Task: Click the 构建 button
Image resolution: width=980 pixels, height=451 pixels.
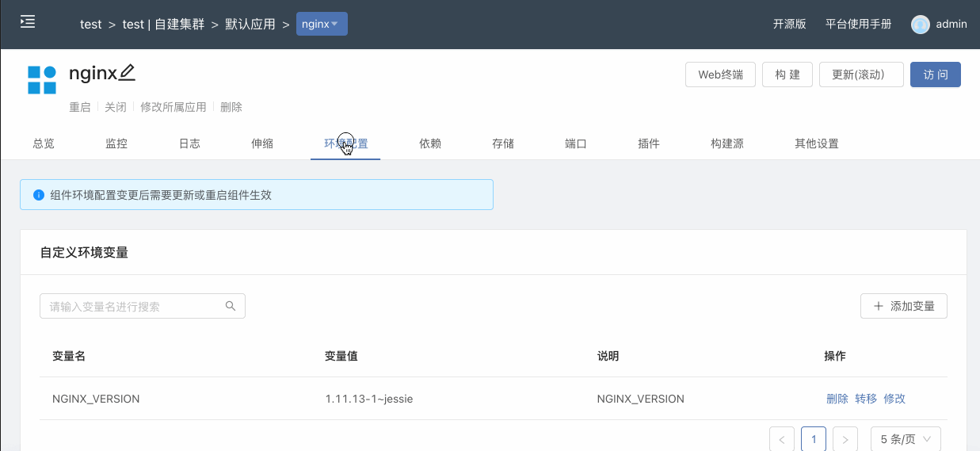Action: coord(787,75)
